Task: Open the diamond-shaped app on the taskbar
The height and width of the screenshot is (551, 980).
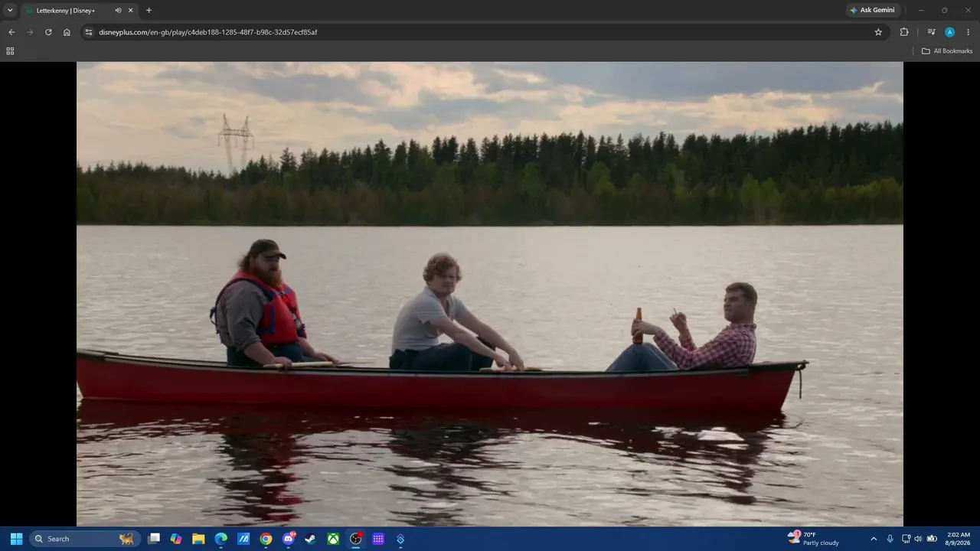Action: (400, 539)
